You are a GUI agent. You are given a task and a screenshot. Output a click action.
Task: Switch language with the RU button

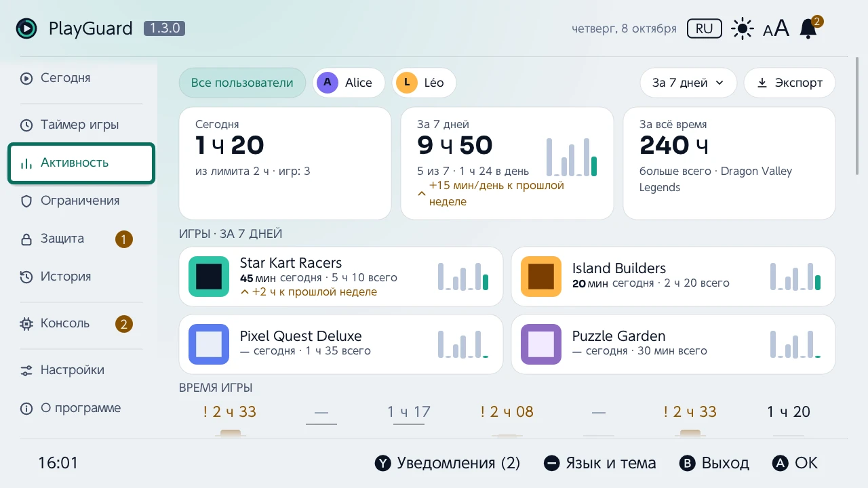coord(705,28)
